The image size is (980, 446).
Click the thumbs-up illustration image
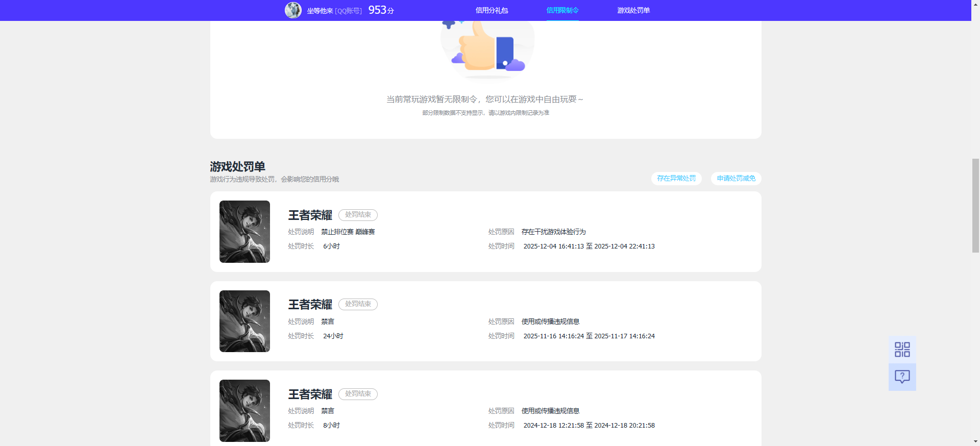(x=487, y=49)
